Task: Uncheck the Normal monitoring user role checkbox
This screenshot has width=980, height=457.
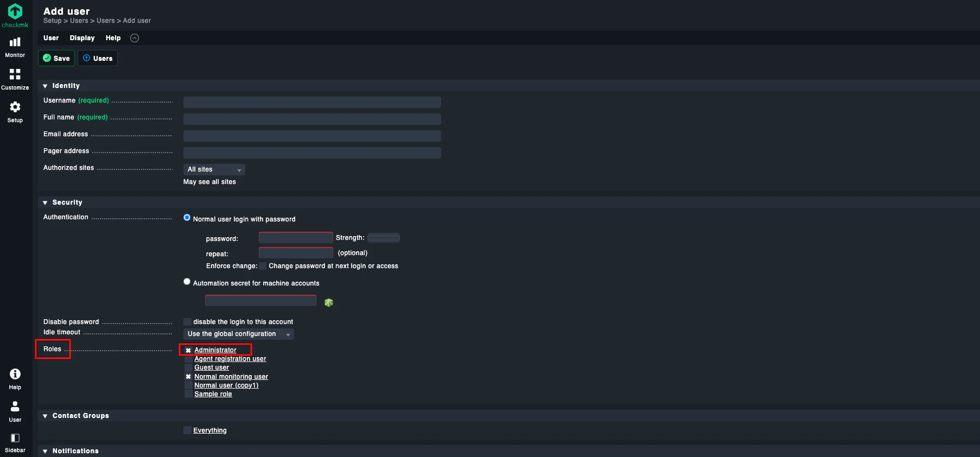Action: [188, 377]
